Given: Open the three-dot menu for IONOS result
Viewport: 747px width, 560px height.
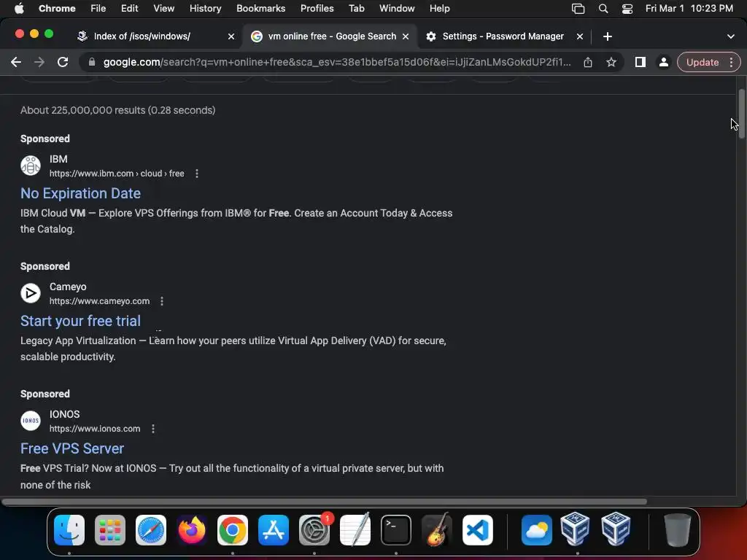Looking at the screenshot, I should tap(153, 429).
